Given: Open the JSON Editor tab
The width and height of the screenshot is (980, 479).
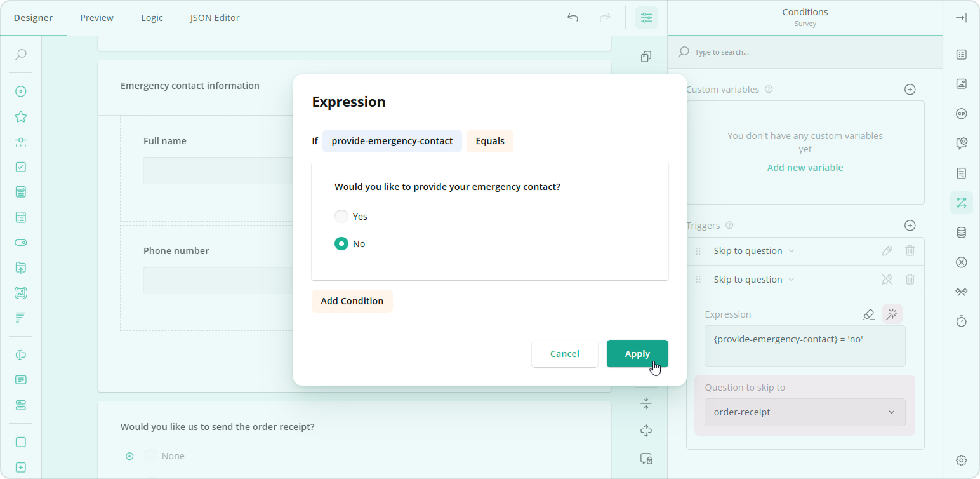Looking at the screenshot, I should [215, 17].
